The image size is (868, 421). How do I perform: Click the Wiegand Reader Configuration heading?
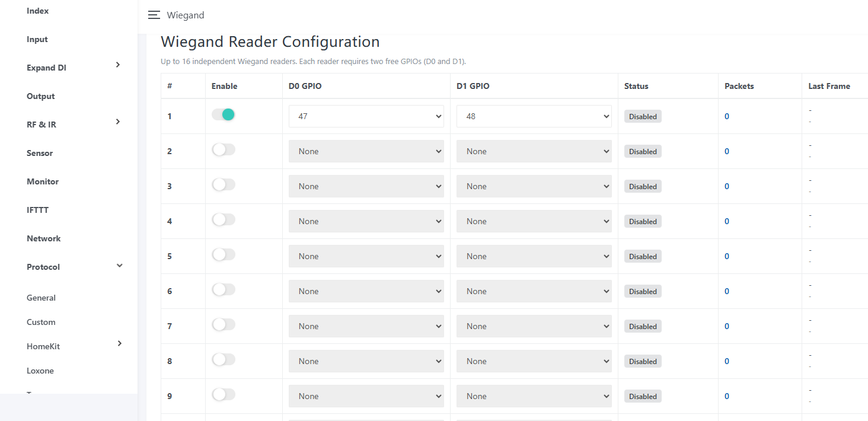[x=270, y=42]
